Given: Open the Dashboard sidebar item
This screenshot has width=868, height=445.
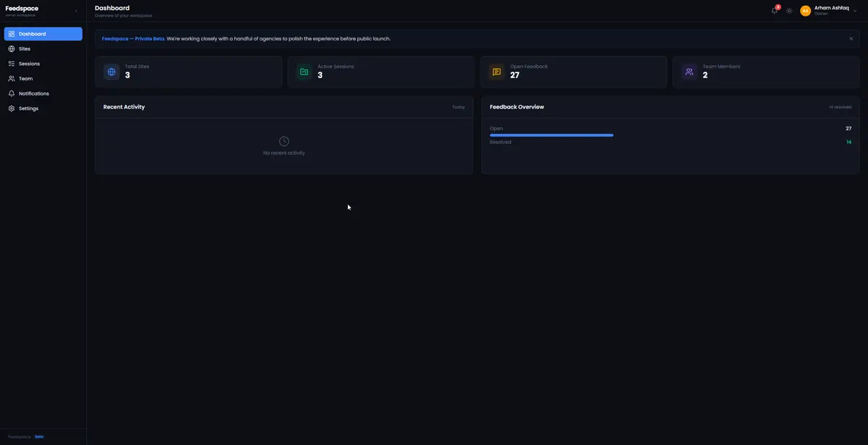Looking at the screenshot, I should [x=43, y=34].
